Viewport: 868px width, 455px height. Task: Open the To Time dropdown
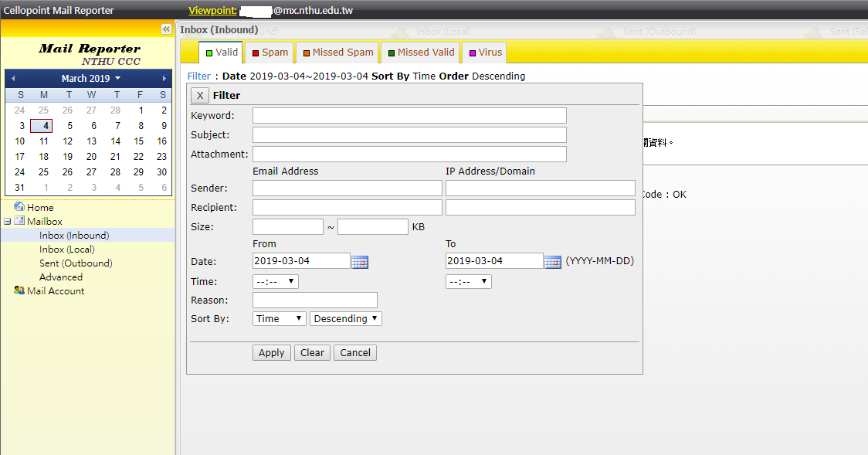coord(469,282)
